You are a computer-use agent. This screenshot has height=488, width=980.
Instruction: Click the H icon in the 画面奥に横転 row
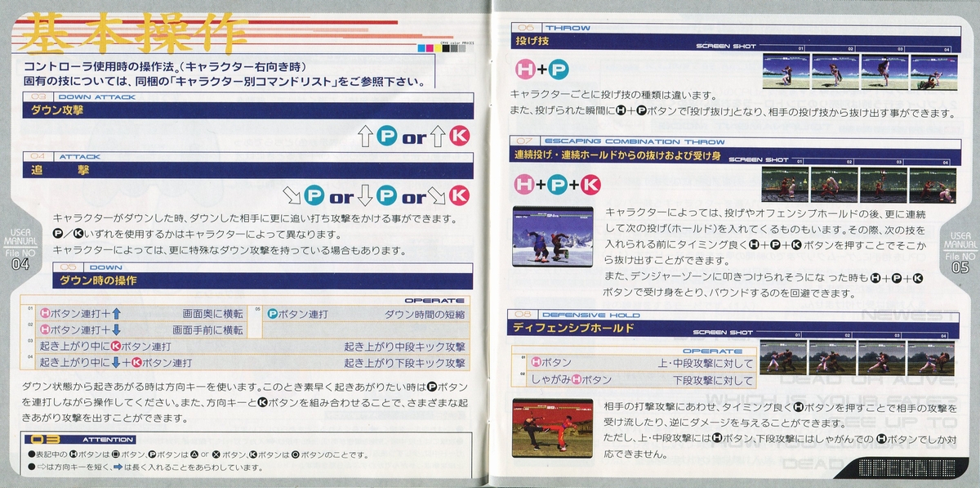46,313
